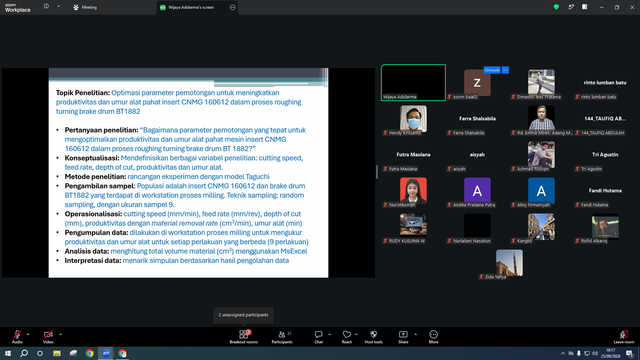
Task: Click Zoom Workplace logo
Action: point(18,8)
